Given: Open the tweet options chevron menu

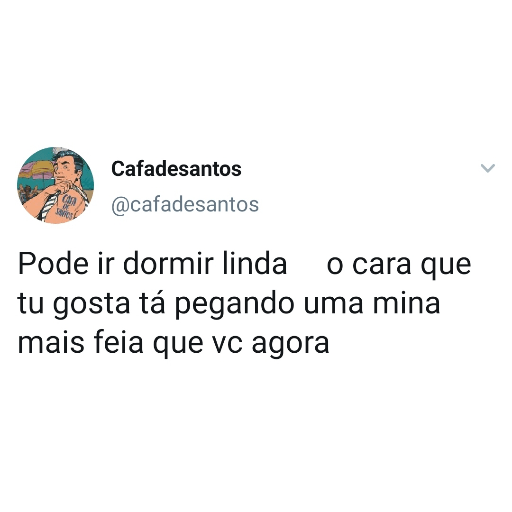Looking at the screenshot, I should pyautogui.click(x=488, y=168).
